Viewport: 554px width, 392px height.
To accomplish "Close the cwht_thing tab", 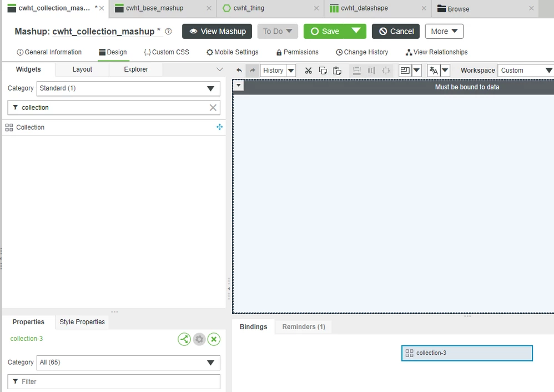I will click(x=316, y=8).
